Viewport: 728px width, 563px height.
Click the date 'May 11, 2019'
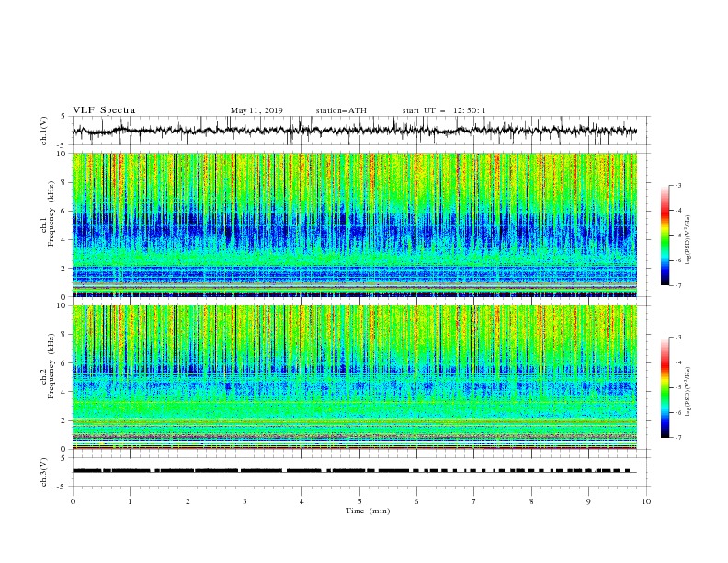click(x=256, y=110)
